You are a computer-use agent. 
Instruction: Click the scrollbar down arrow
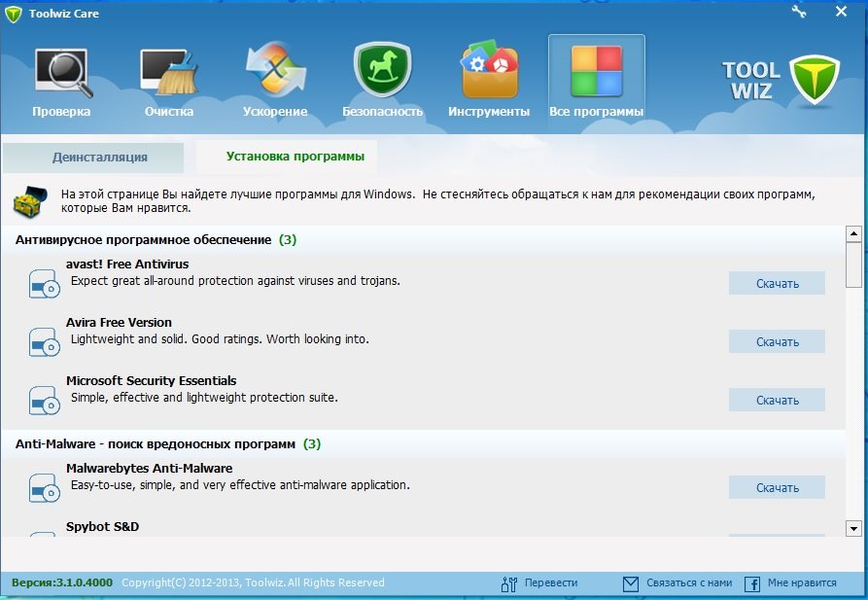(x=853, y=529)
